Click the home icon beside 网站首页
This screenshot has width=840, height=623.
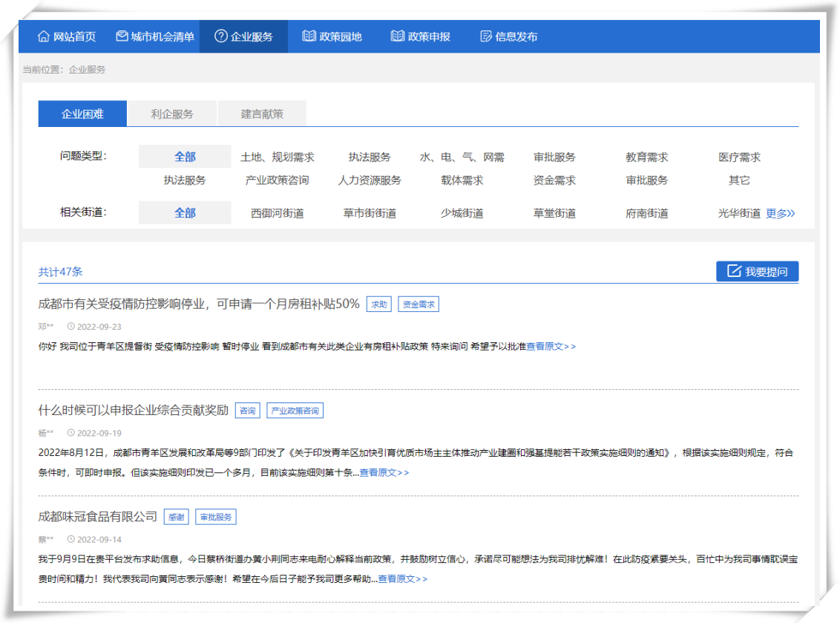tap(43, 36)
